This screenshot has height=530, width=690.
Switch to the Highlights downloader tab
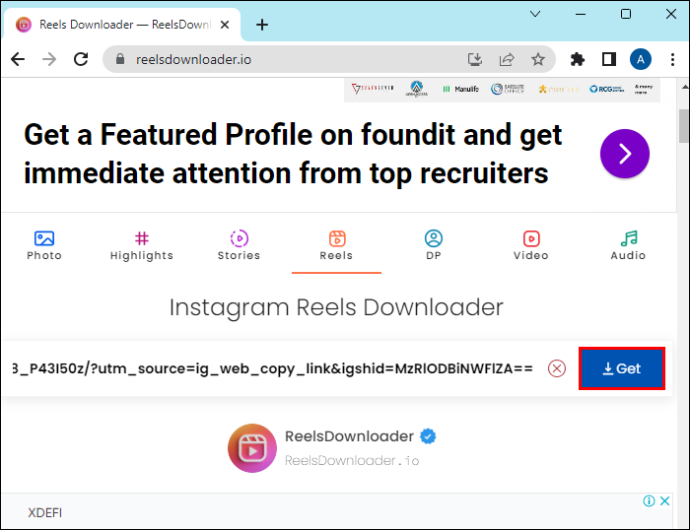142,246
